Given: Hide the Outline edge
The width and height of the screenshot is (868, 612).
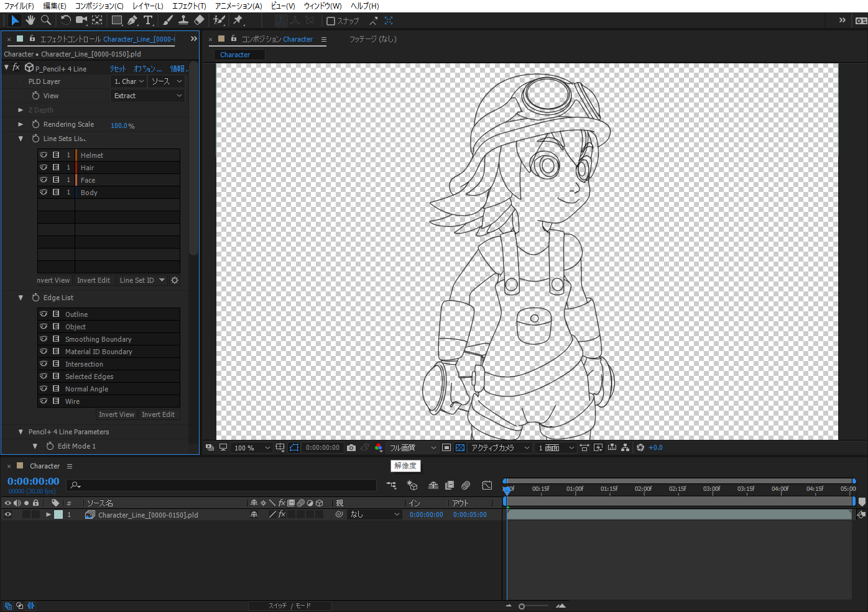Looking at the screenshot, I should [44, 314].
